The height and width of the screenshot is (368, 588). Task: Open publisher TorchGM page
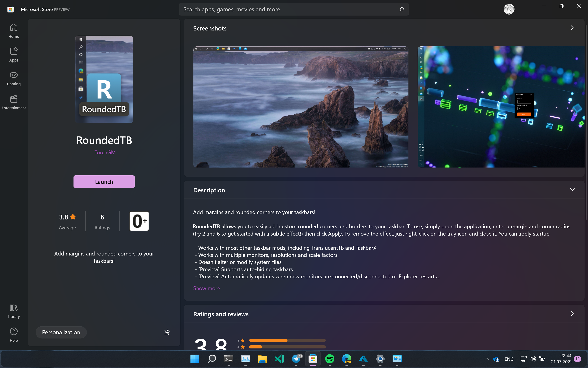click(105, 152)
